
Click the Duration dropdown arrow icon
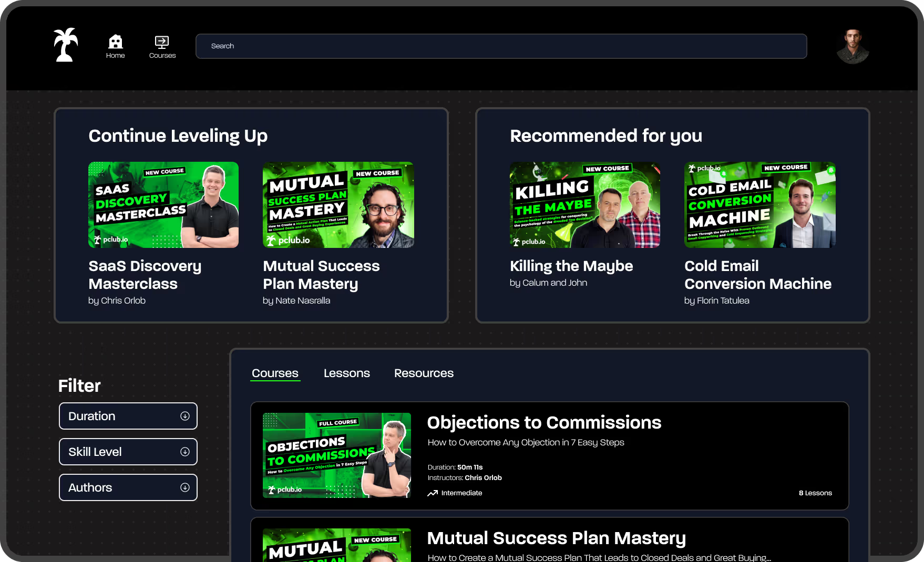click(185, 416)
